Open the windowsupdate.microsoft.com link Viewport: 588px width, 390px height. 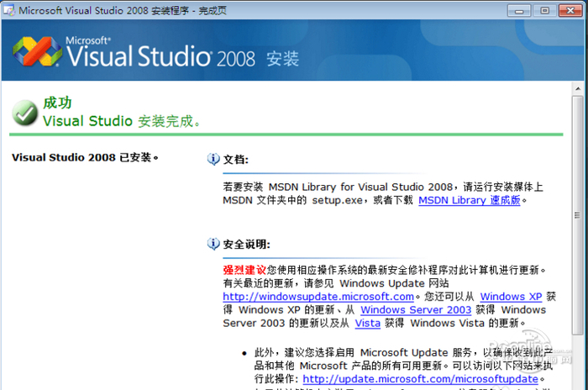pyautogui.click(x=318, y=297)
